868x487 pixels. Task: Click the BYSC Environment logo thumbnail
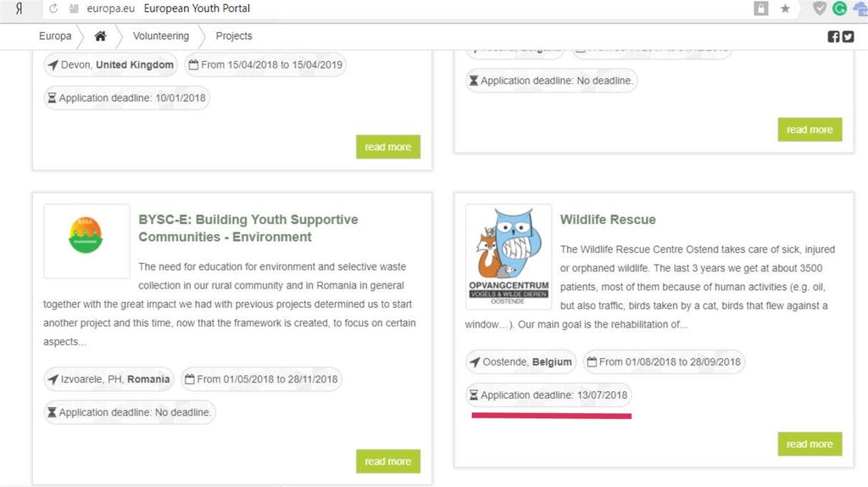87,241
